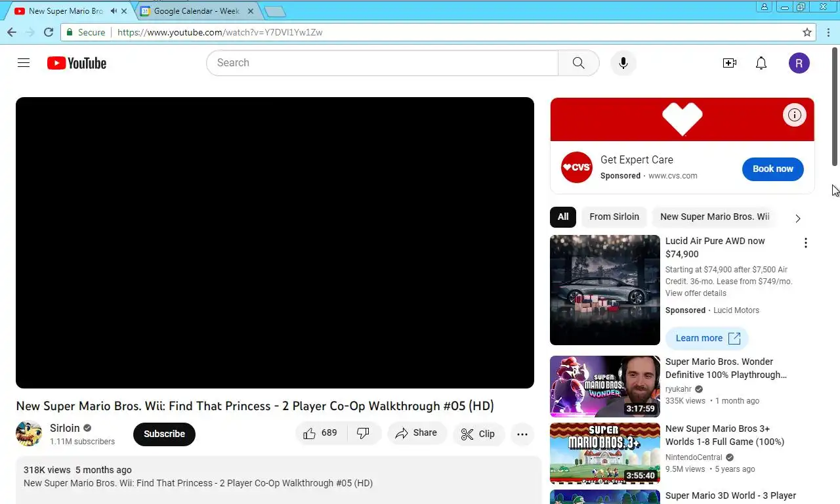Open Sirloin channel name link
Viewport: 840px width, 504px height.
click(x=65, y=428)
